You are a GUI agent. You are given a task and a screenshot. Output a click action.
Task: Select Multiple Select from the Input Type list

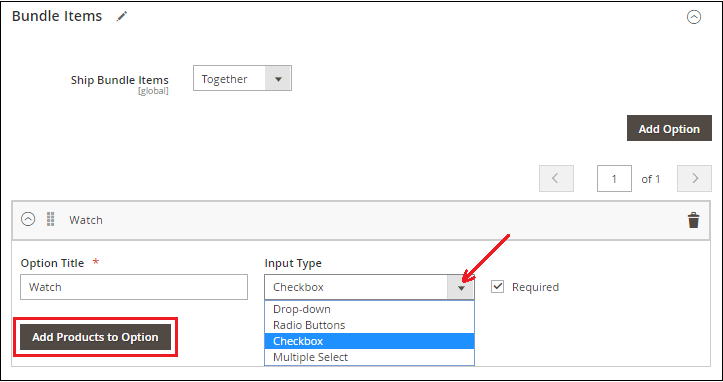pos(369,357)
